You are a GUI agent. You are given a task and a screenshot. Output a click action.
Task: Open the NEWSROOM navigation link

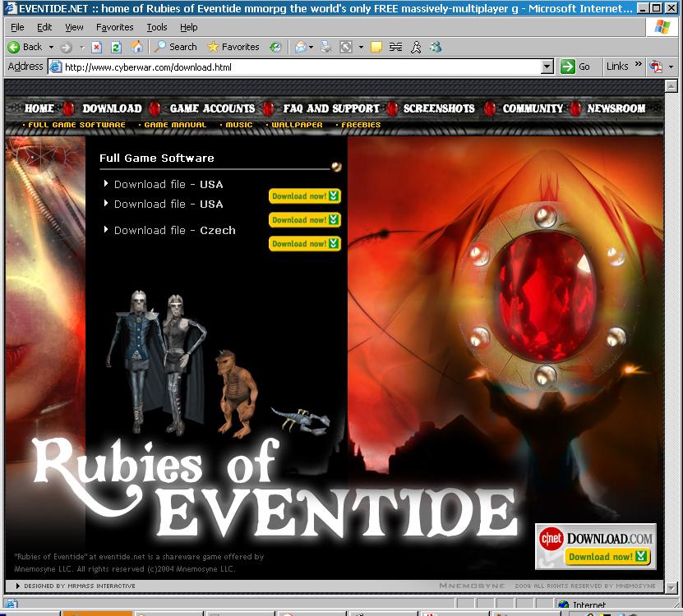tap(616, 108)
